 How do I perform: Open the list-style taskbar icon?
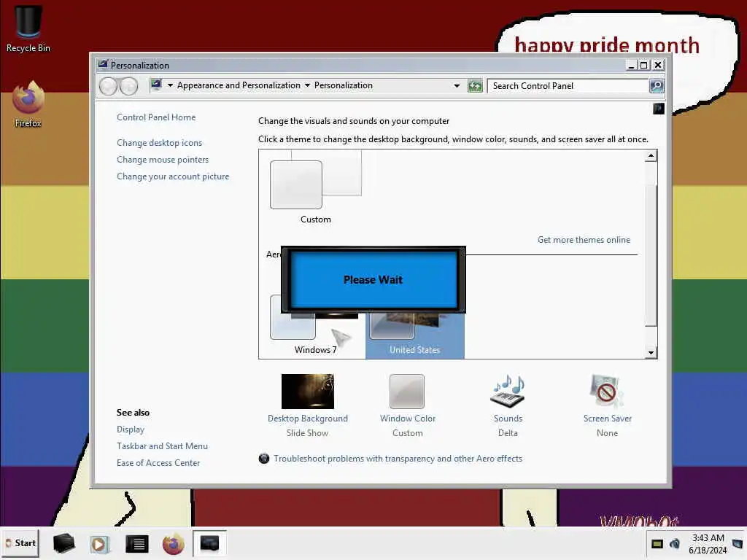tap(136, 544)
